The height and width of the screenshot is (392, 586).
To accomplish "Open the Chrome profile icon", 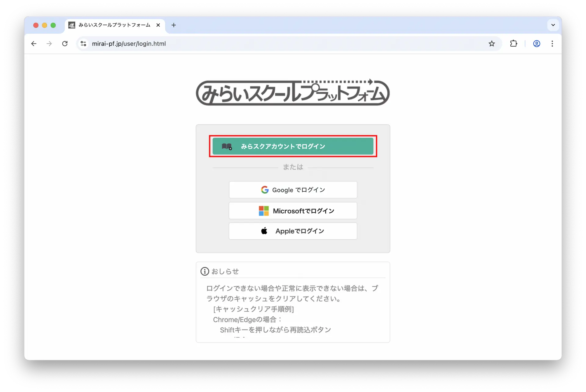I will point(537,44).
